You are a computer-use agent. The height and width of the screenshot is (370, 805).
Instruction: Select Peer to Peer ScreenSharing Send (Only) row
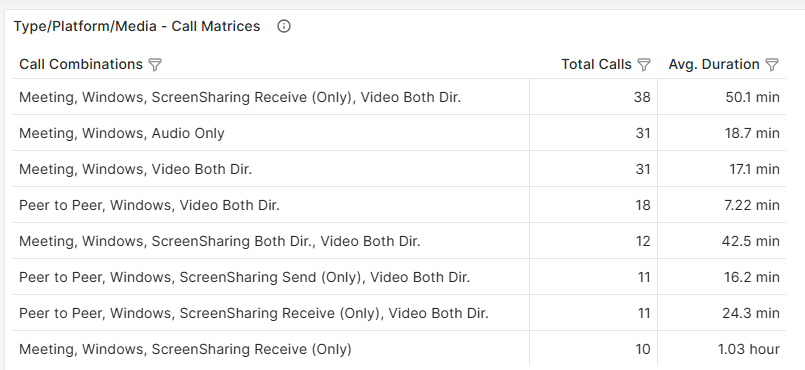pyautogui.click(x=399, y=277)
